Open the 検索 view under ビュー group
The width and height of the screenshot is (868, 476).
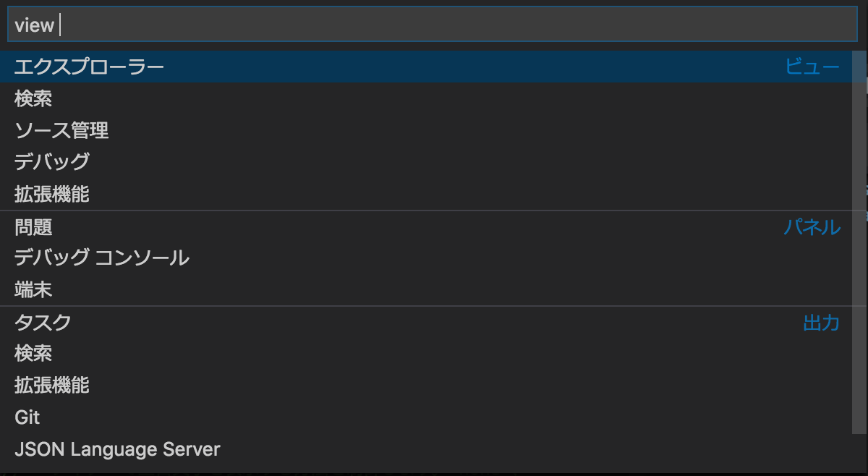pos(33,98)
